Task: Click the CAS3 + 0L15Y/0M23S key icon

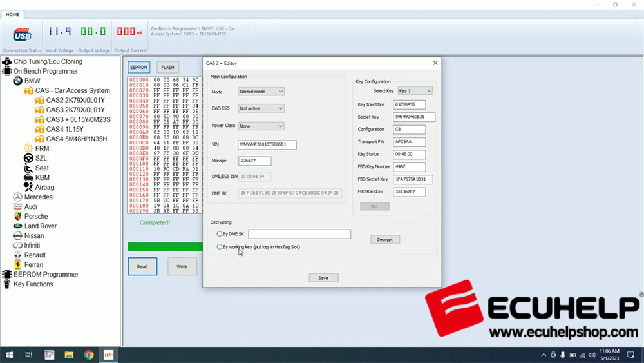Action: pyautogui.click(x=39, y=120)
